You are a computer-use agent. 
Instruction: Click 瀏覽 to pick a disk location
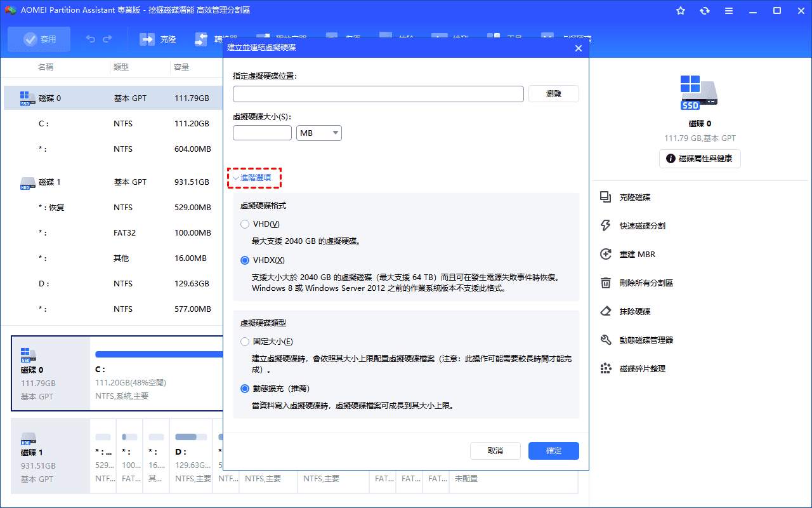pyautogui.click(x=553, y=93)
